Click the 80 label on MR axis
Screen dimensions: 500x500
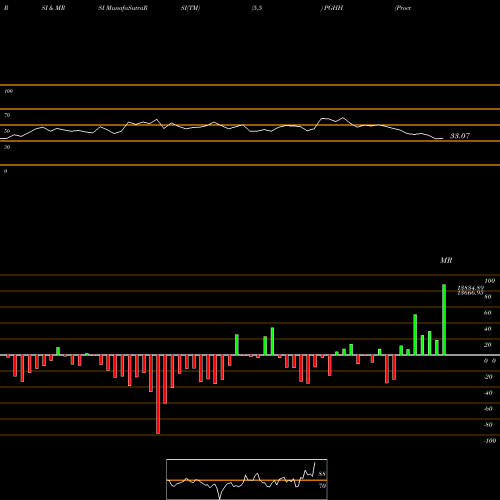488,297
